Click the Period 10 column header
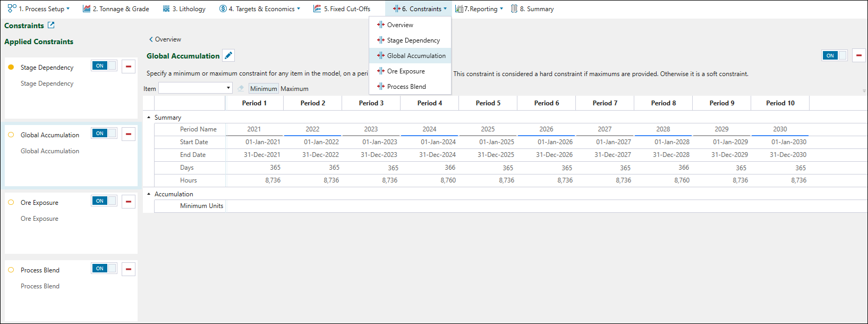Viewport: 868px width, 324px height. click(x=780, y=103)
